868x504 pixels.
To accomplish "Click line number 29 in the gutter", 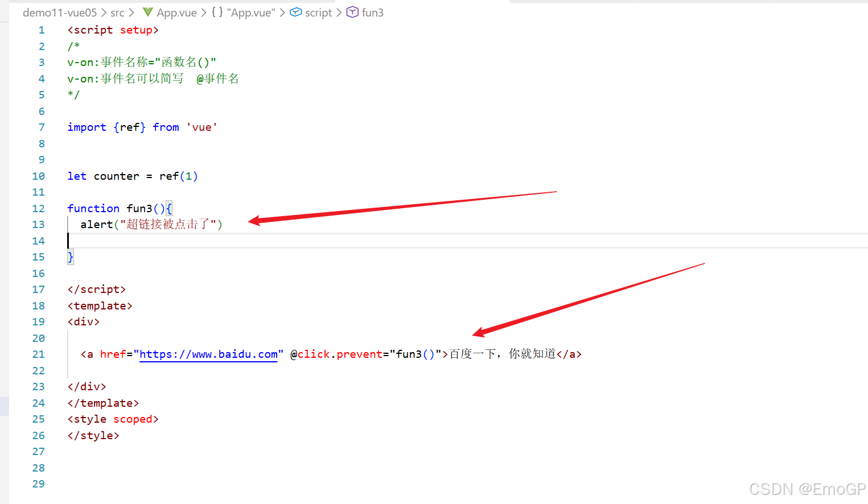I will coord(38,484).
